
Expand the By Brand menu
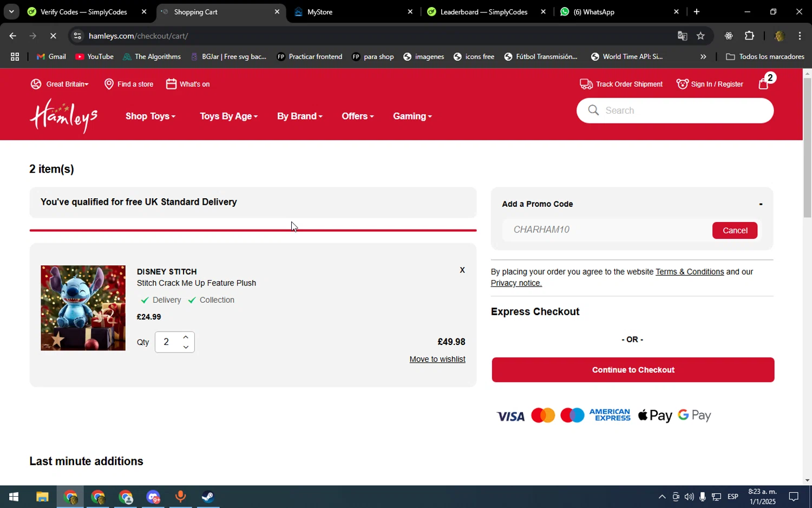299,116
